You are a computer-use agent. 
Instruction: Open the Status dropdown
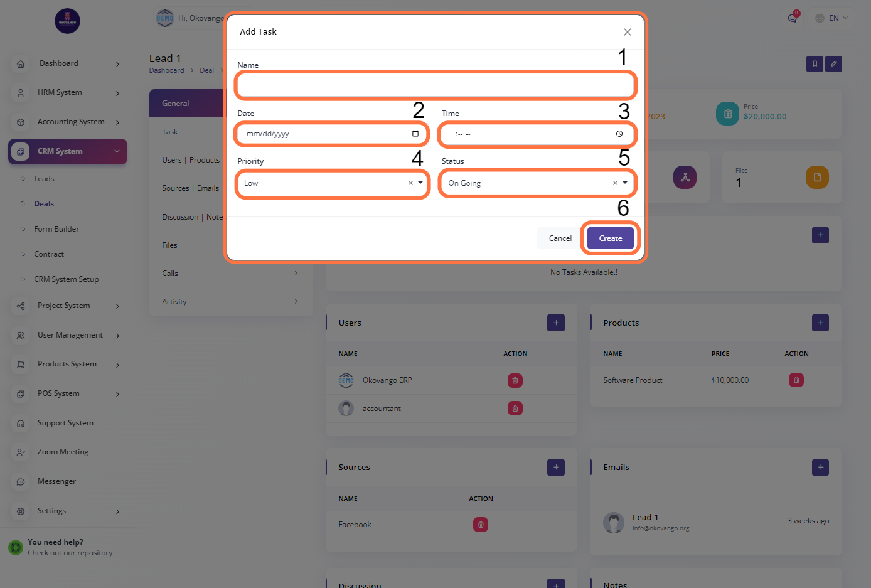click(x=625, y=183)
